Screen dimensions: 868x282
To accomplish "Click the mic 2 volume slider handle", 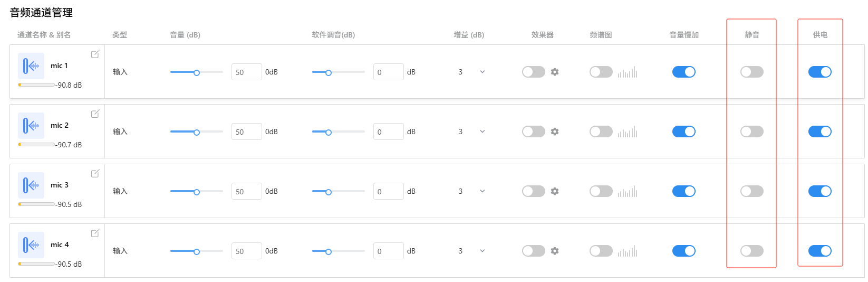I will tap(197, 132).
